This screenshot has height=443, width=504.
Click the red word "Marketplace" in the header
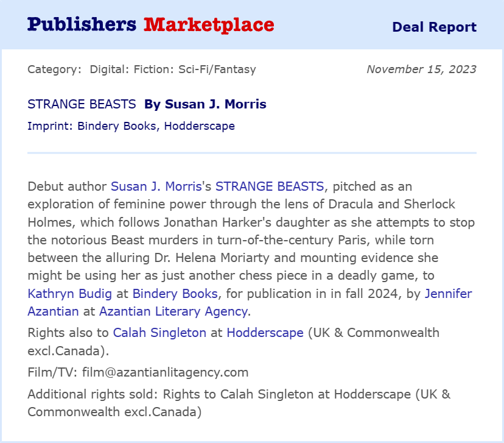tap(209, 24)
